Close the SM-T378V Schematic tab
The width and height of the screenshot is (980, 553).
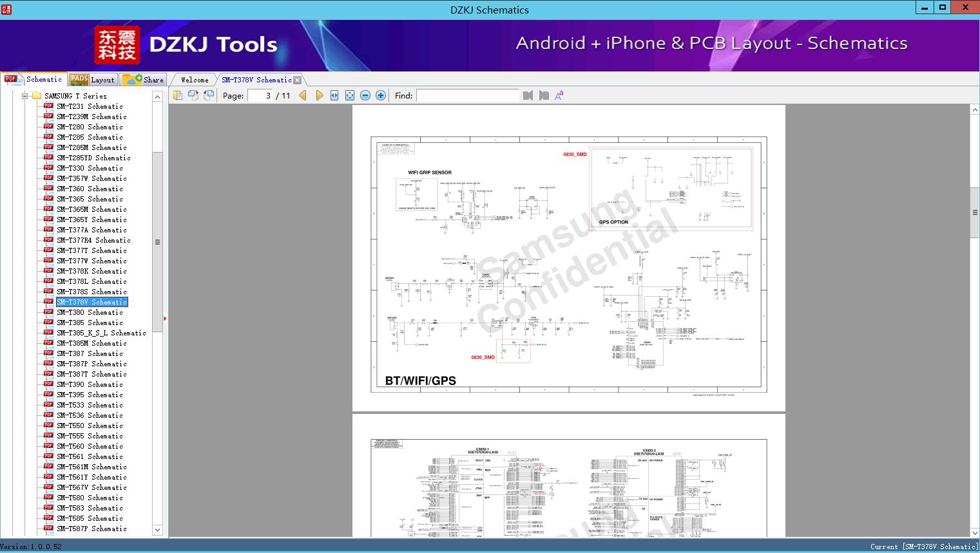point(298,80)
